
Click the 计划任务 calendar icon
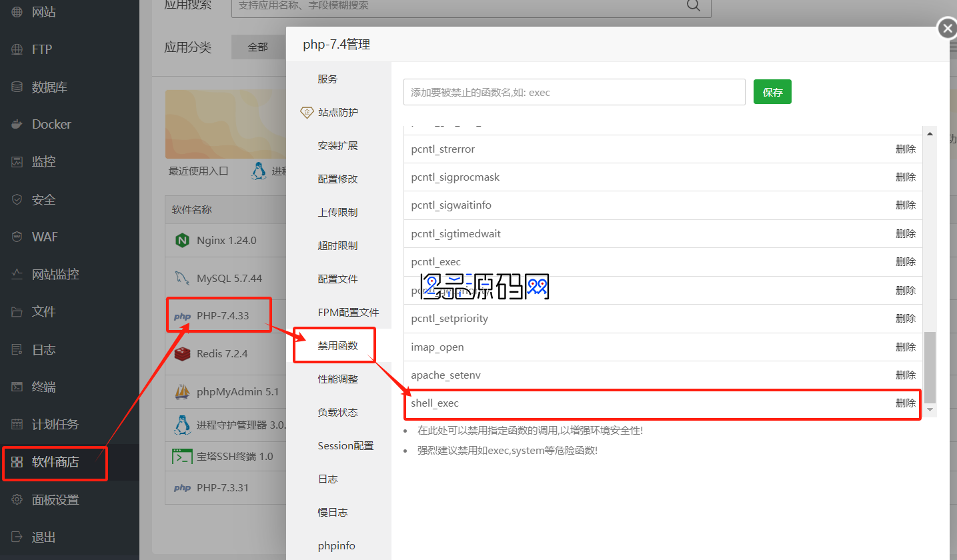click(17, 424)
